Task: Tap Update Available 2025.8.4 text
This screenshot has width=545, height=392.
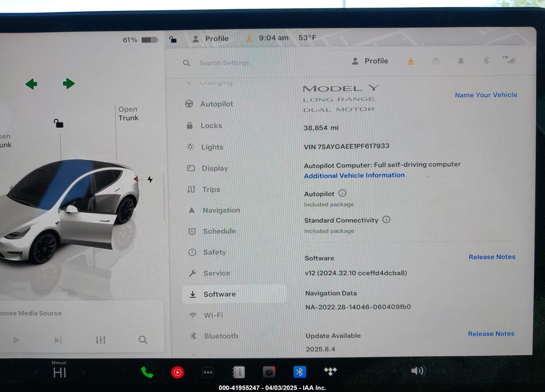Action: (x=333, y=342)
